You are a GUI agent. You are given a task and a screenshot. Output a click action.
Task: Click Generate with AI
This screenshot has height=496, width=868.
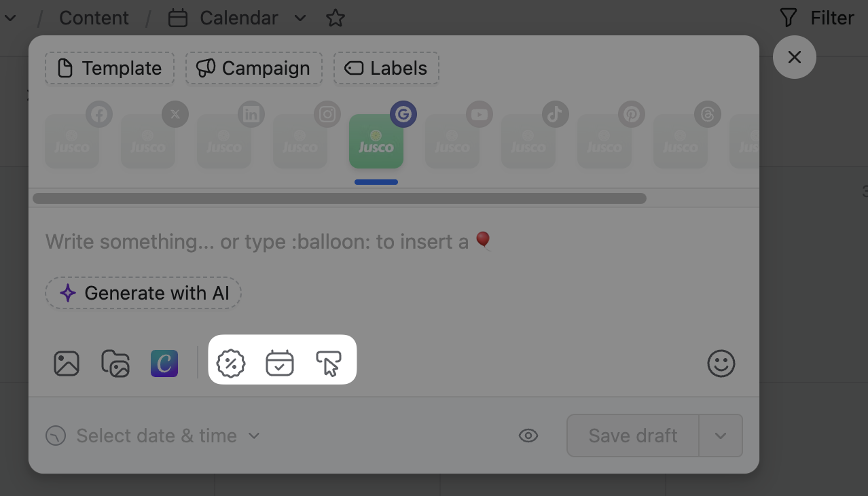(143, 294)
